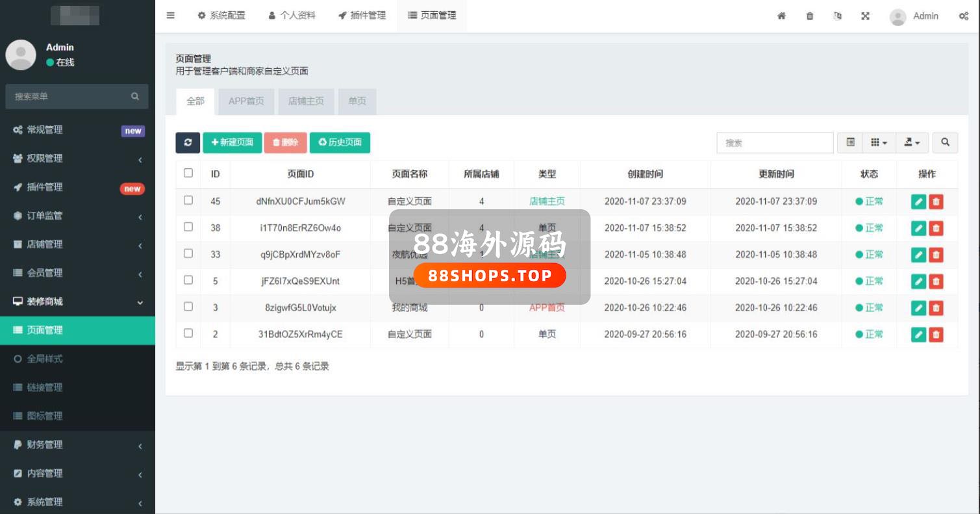
Task: Switch to the APP首页 tab
Action: click(246, 101)
